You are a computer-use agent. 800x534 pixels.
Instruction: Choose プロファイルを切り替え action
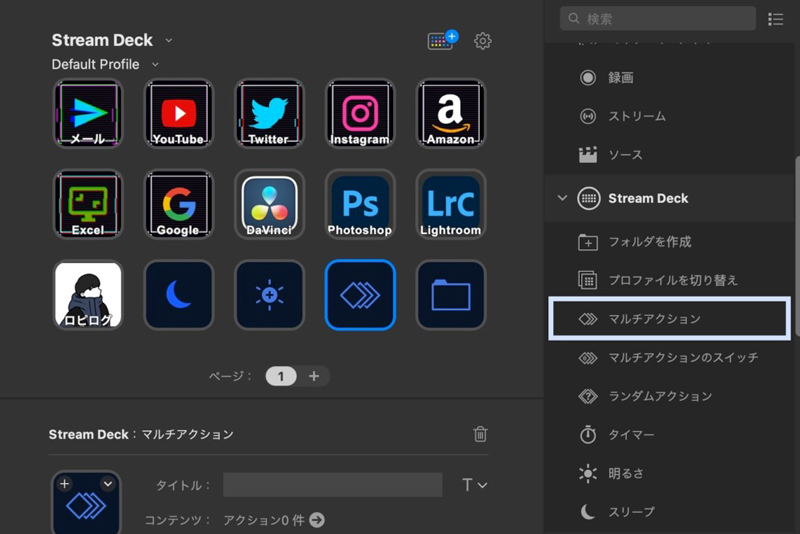pos(672,280)
